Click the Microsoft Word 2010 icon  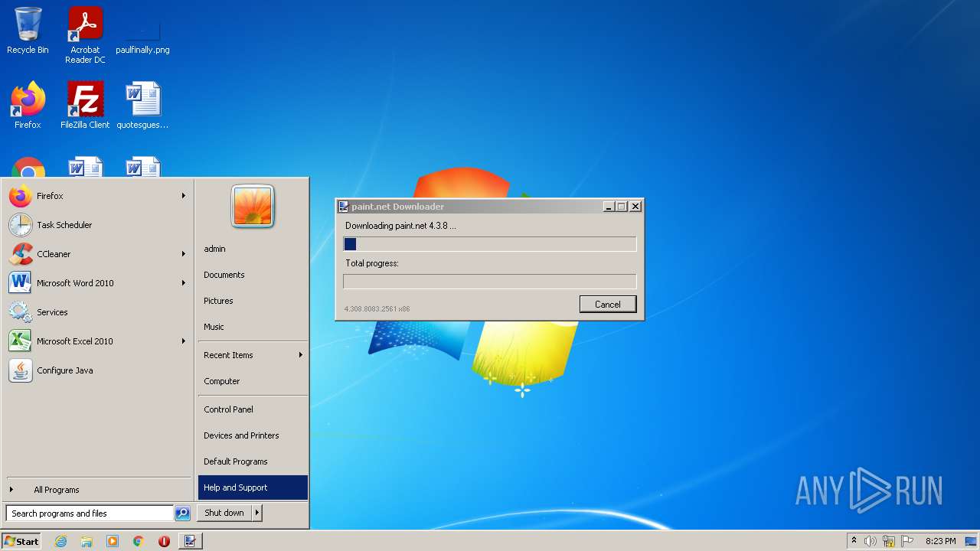click(21, 283)
